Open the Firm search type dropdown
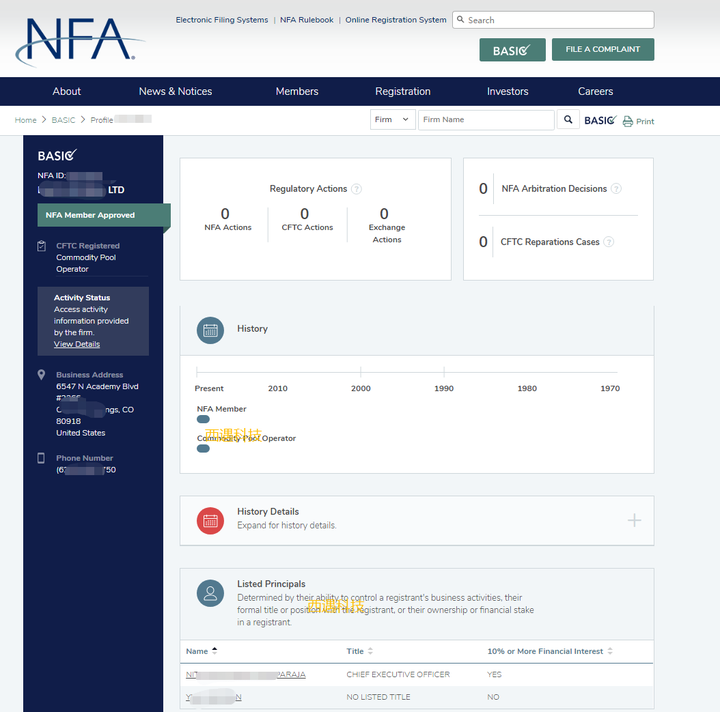 point(393,120)
